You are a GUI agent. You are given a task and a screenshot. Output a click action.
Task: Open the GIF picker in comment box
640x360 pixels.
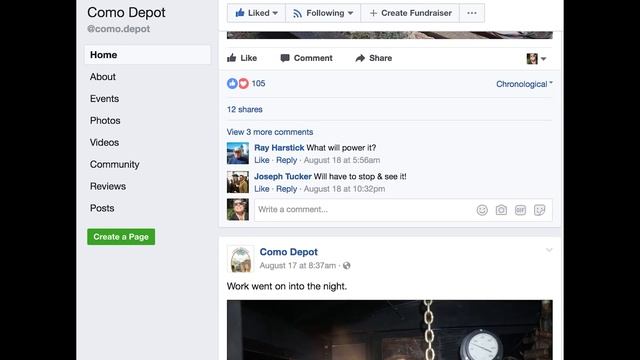[x=520, y=210]
